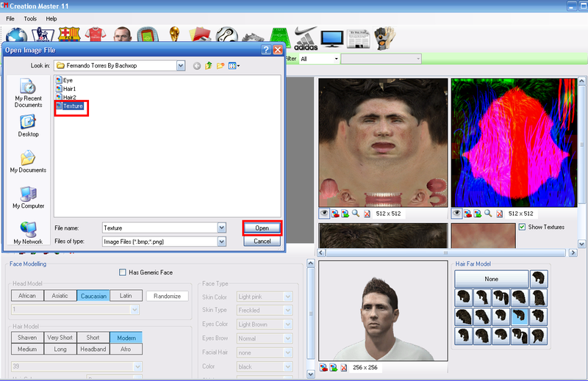Click the World Cup trophy tournaments icon
The image size is (588, 381).
[174, 35]
